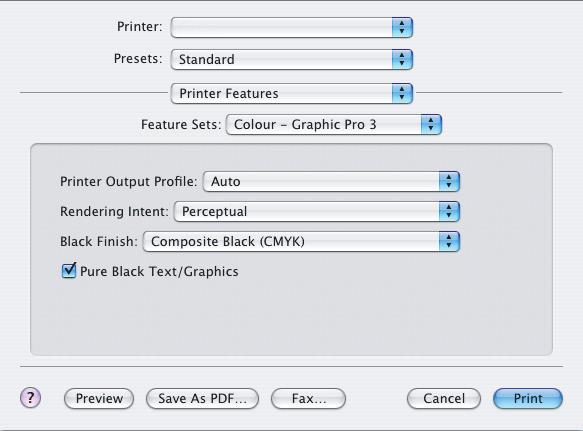This screenshot has height=431, width=583.
Task: Open the Black Finish dropdown
Action: coord(301,241)
